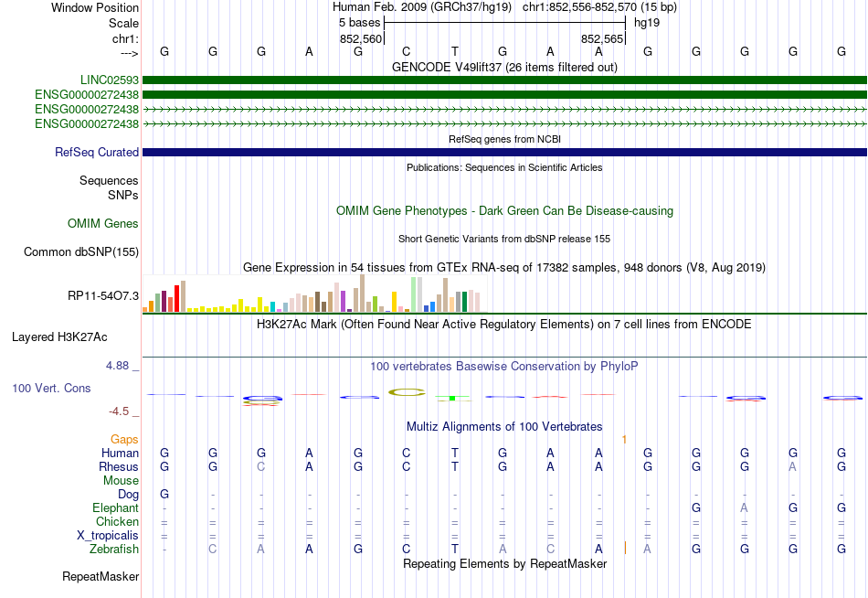
Task: Click the GENCODE V49lift37 track title
Action: [x=504, y=67]
